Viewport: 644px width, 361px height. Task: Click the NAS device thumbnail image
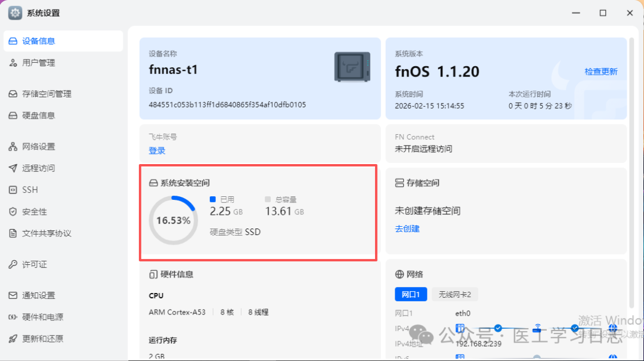[x=352, y=67]
